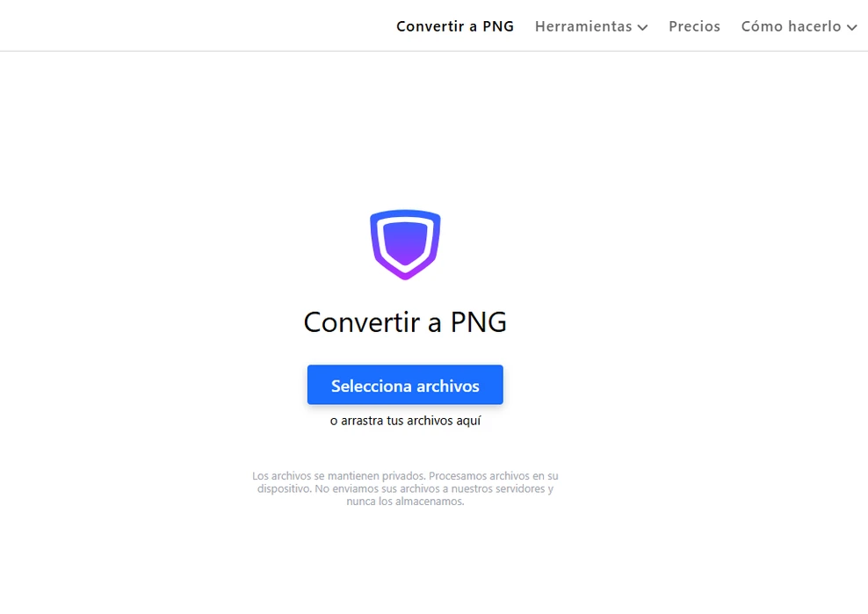The image size is (868, 614).
Task: Click the large Convertir a PNG heading
Action: 405,321
